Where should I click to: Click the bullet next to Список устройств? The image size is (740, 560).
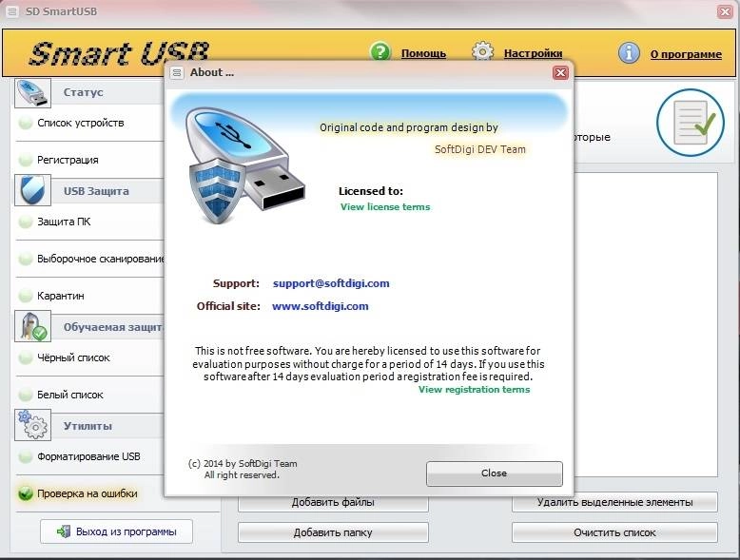(x=25, y=124)
